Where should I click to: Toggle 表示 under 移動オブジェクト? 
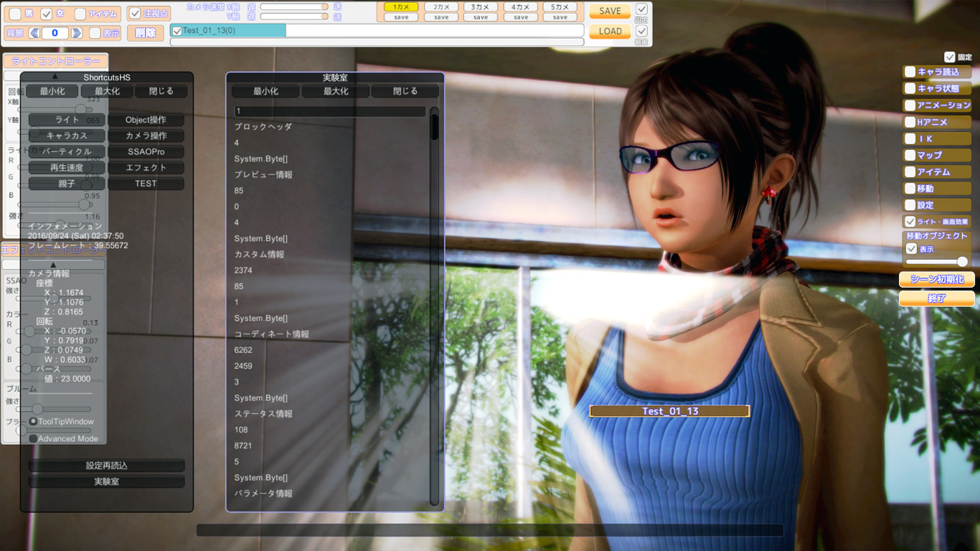[x=912, y=249]
